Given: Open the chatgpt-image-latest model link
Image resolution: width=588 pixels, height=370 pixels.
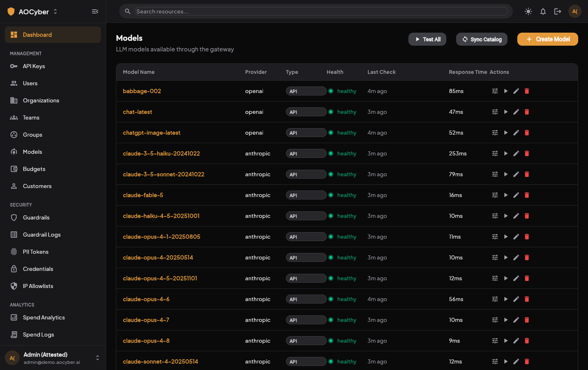Looking at the screenshot, I should tap(151, 133).
